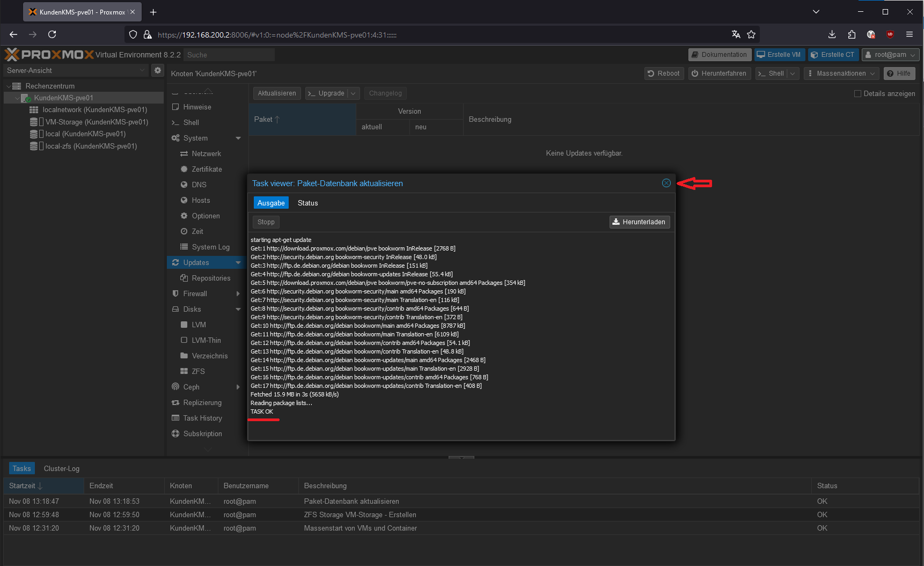Click the browser reload icon
This screenshot has width=924, height=566.
click(x=52, y=34)
